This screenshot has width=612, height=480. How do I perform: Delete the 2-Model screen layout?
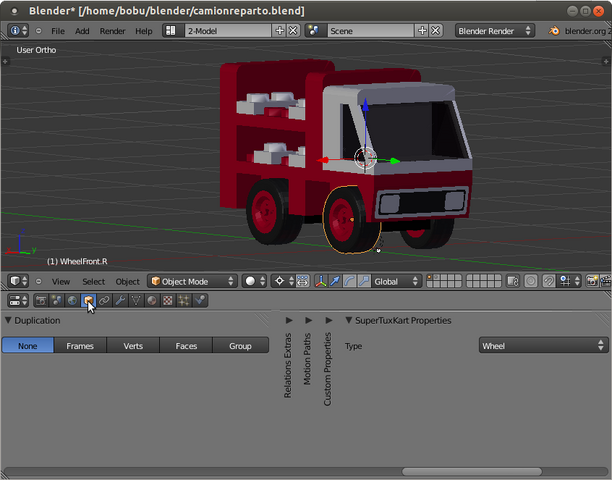[293, 30]
